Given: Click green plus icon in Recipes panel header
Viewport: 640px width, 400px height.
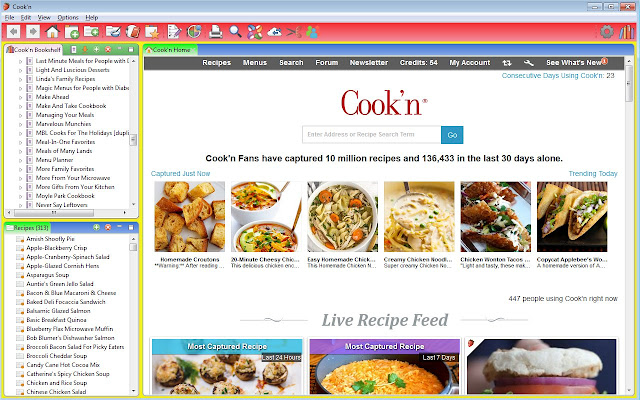Looking at the screenshot, I should [96, 227].
